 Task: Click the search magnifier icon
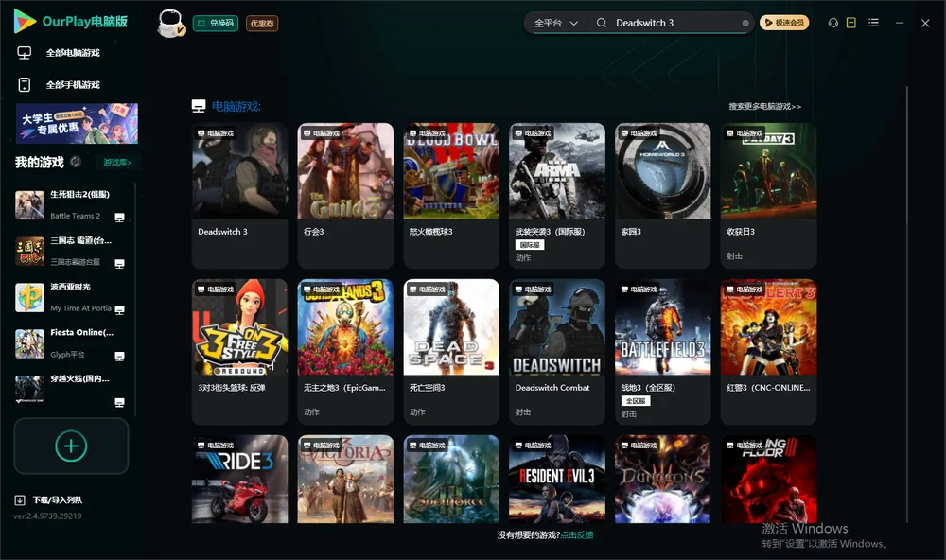click(x=601, y=23)
